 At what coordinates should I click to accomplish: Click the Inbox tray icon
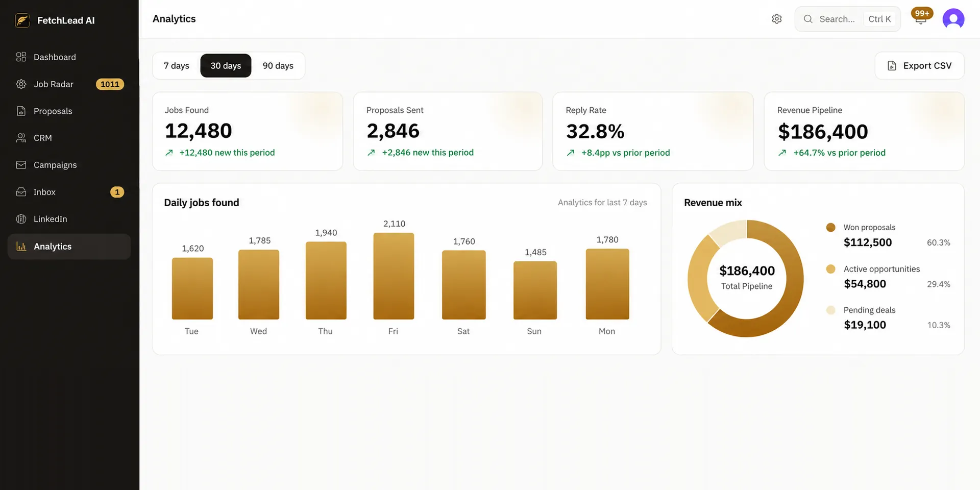click(21, 192)
